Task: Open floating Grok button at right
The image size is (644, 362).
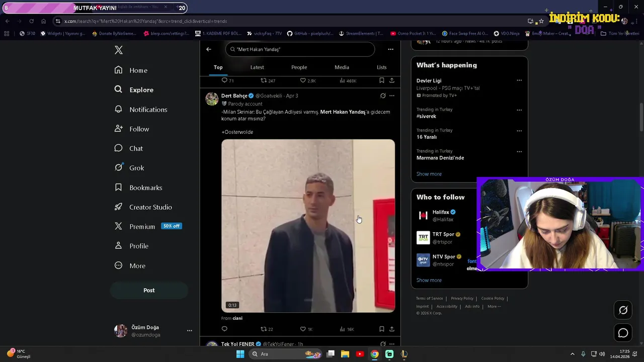Action: point(623,310)
